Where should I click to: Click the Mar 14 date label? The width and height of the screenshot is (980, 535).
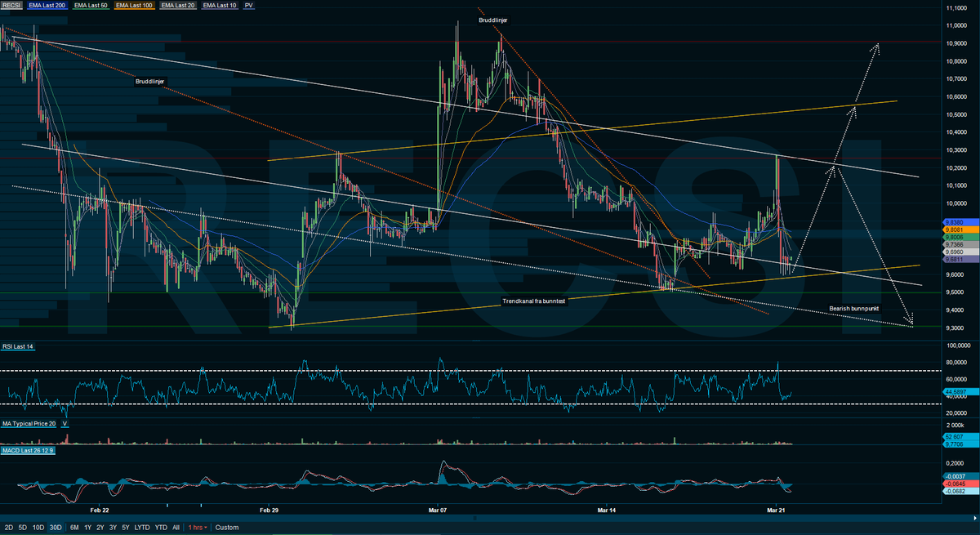click(x=608, y=510)
